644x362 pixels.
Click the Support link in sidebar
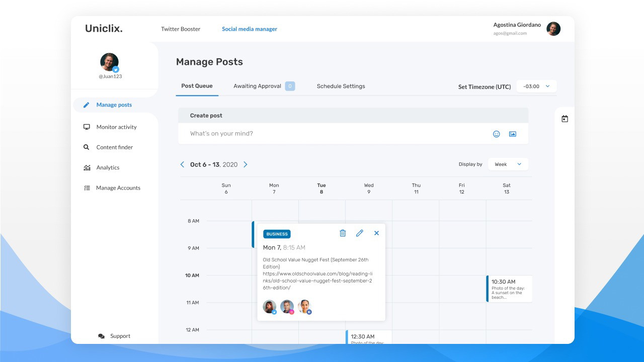coord(120,336)
